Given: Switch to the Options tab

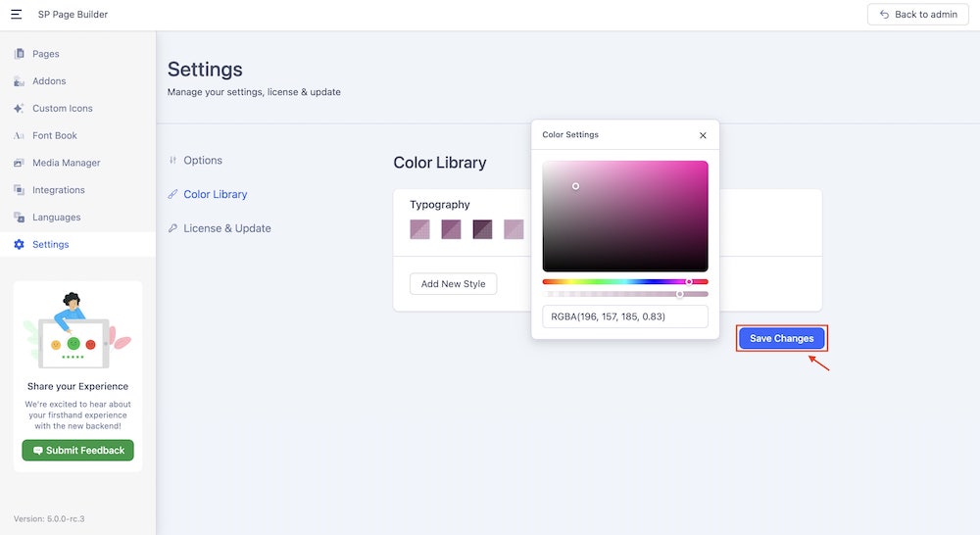Looking at the screenshot, I should coord(203,161).
